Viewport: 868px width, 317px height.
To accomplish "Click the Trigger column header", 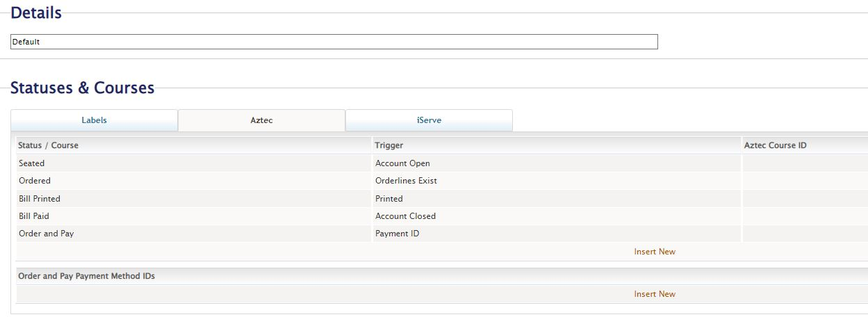I will point(389,145).
